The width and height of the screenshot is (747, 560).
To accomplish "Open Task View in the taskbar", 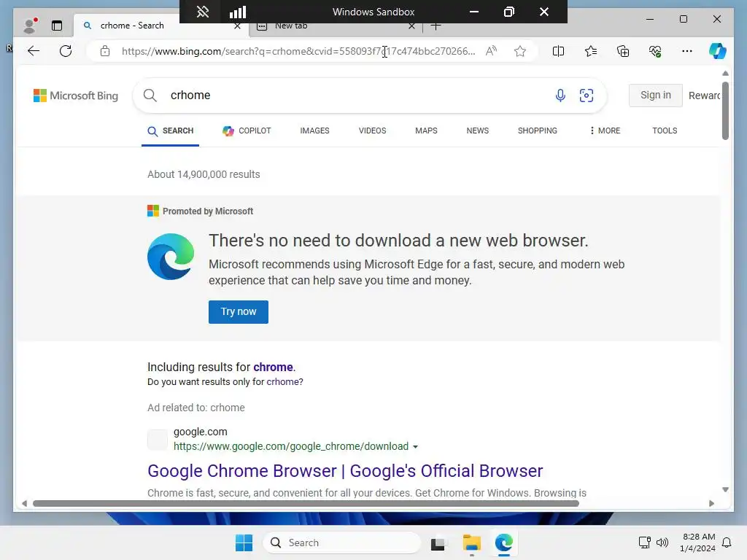I will tap(438, 542).
